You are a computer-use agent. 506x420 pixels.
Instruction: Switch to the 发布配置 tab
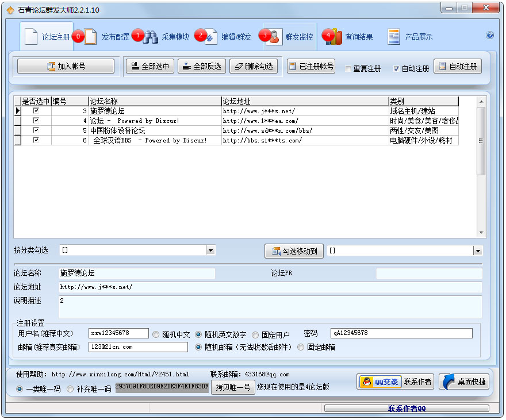[x=108, y=37]
